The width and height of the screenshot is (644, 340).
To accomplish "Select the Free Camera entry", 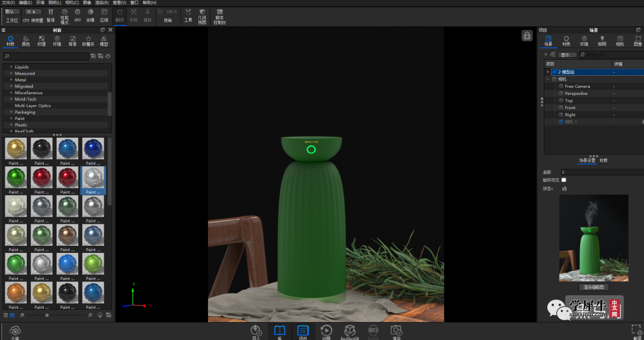I will tap(577, 86).
